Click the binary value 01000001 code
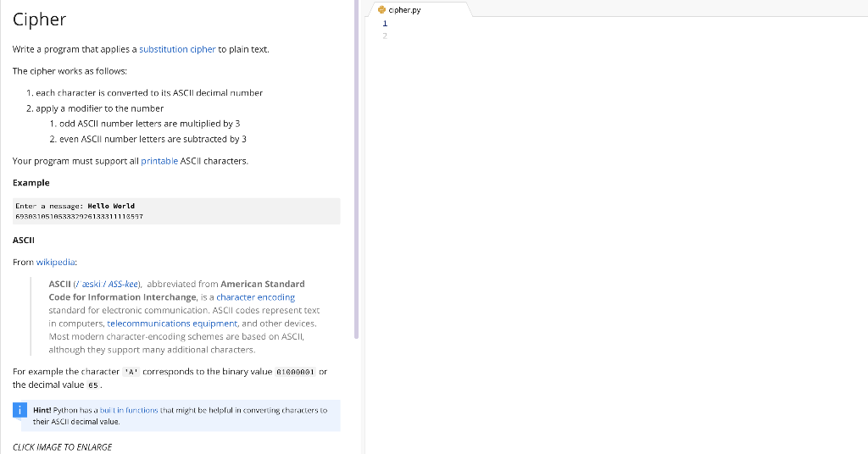The image size is (868, 454). [x=296, y=372]
